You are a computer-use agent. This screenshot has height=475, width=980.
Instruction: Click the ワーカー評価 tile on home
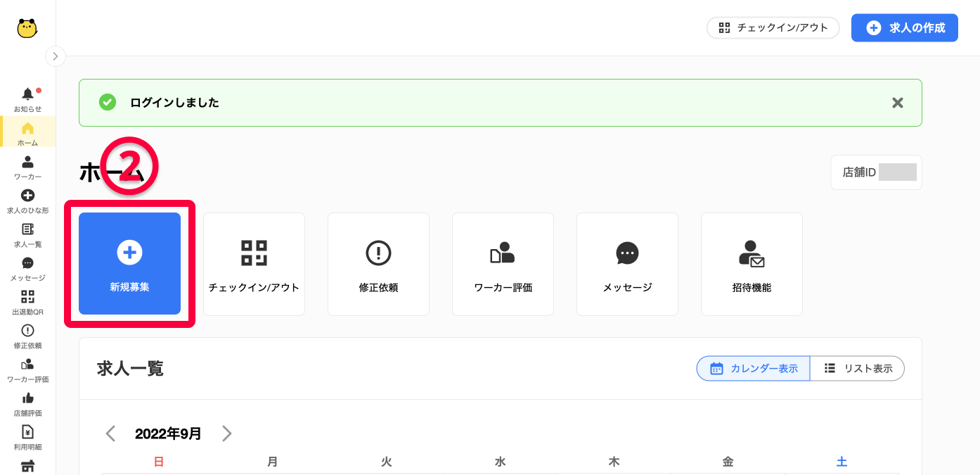(x=503, y=264)
